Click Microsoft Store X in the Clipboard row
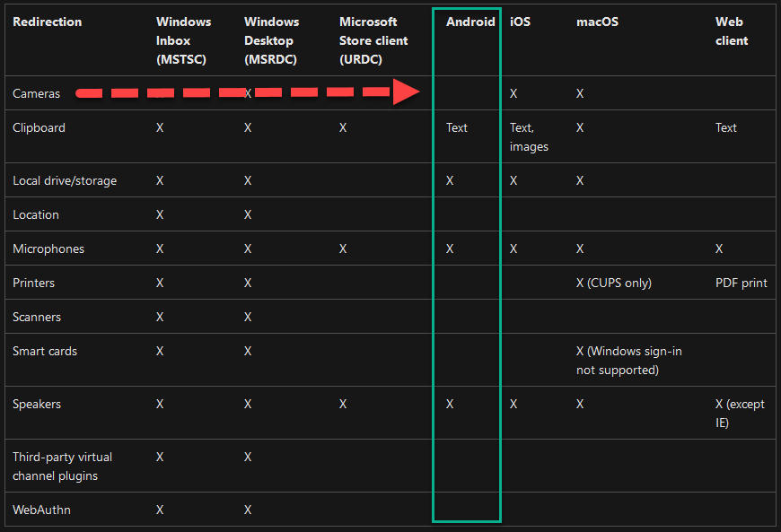Viewport: 781px width, 532px height. (343, 128)
